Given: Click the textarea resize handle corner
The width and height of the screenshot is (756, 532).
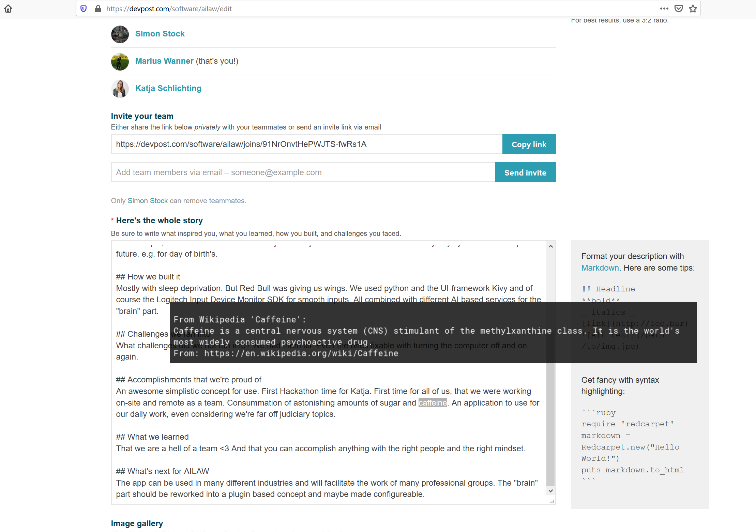Looking at the screenshot, I should (552, 502).
